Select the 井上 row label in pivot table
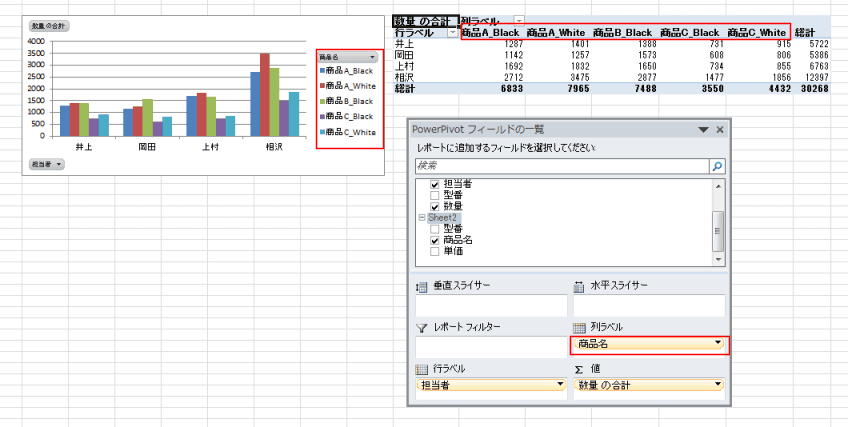The image size is (848, 427). (x=405, y=44)
